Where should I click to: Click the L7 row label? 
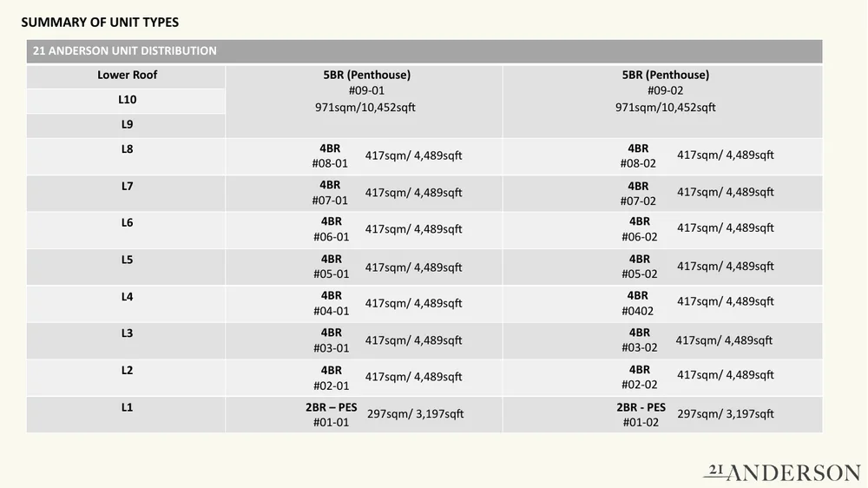(127, 186)
